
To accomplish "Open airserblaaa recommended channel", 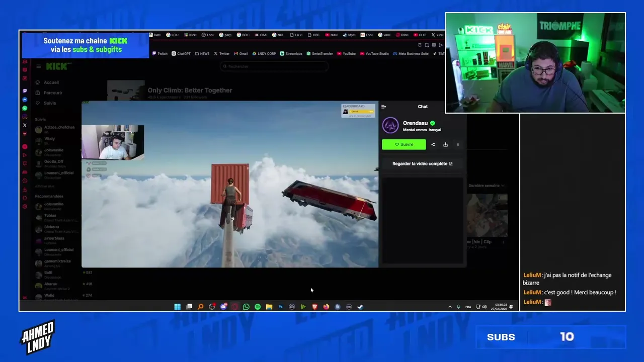I will (55, 240).
